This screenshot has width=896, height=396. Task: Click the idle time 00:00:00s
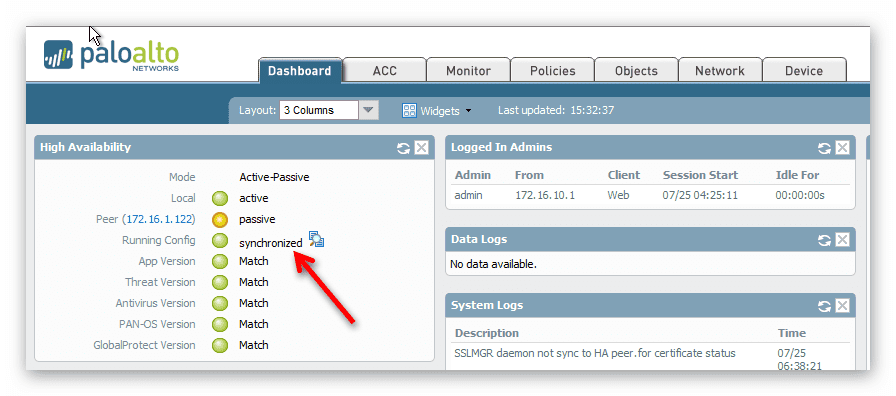[x=800, y=195]
